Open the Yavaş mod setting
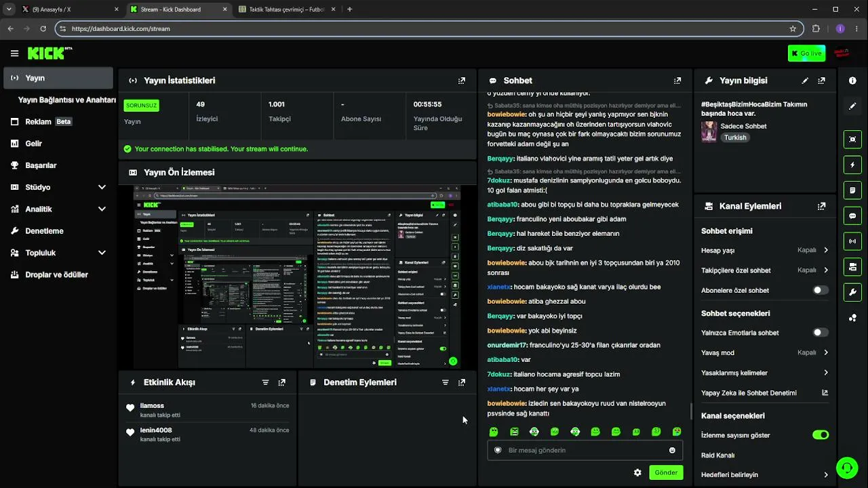The width and height of the screenshot is (868, 488). point(765,352)
